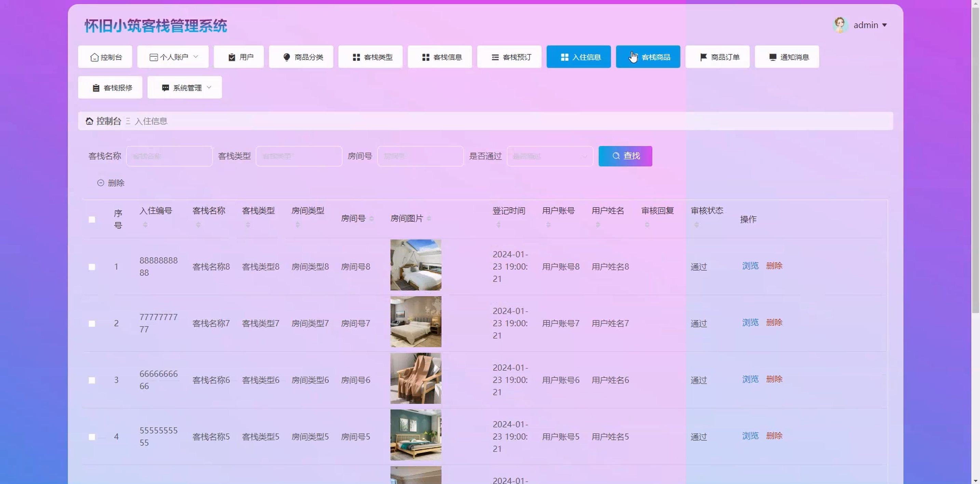Toggle the select-all header checkbox
The height and width of the screenshot is (484, 980).
click(92, 219)
